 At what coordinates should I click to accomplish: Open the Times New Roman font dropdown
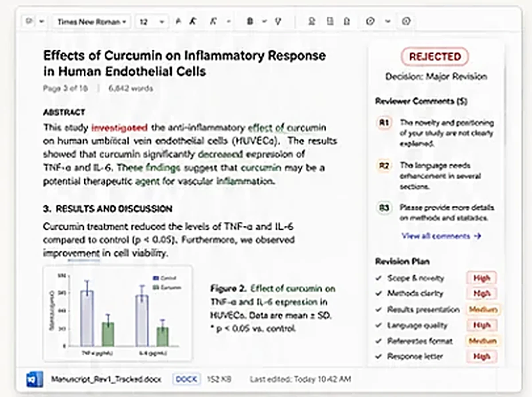92,21
